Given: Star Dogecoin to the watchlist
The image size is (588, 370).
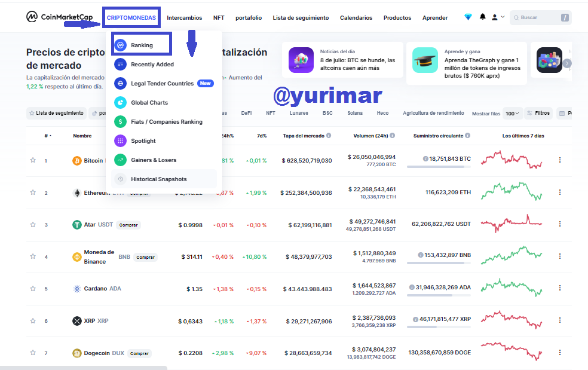Looking at the screenshot, I should [33, 353].
